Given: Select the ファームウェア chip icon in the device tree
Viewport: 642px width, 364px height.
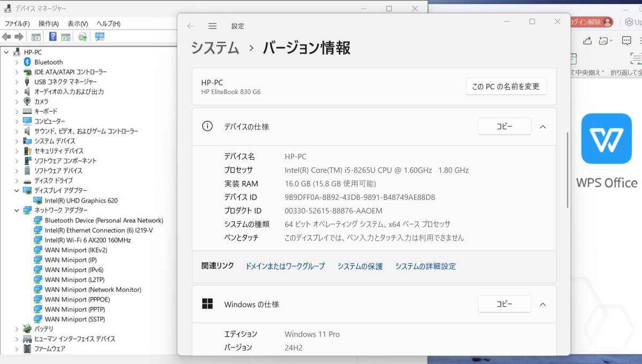Looking at the screenshot, I should 27,348.
